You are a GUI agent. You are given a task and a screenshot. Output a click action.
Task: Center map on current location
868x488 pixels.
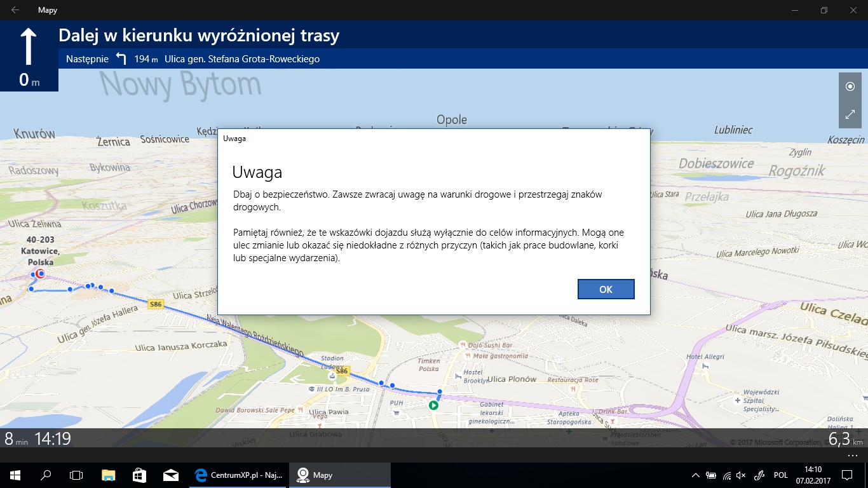click(x=850, y=86)
